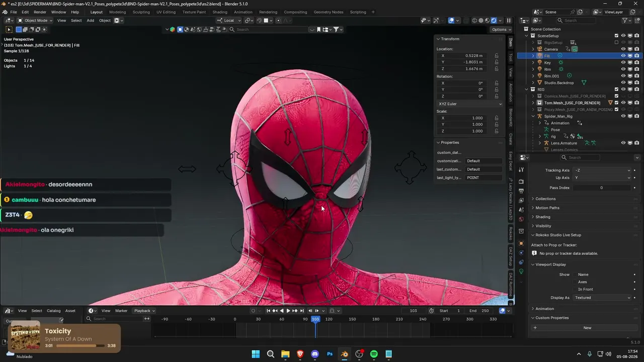Viewport: 644px width, 362px height.
Task: Switch to the Shading workspace tab
Action: click(220, 12)
